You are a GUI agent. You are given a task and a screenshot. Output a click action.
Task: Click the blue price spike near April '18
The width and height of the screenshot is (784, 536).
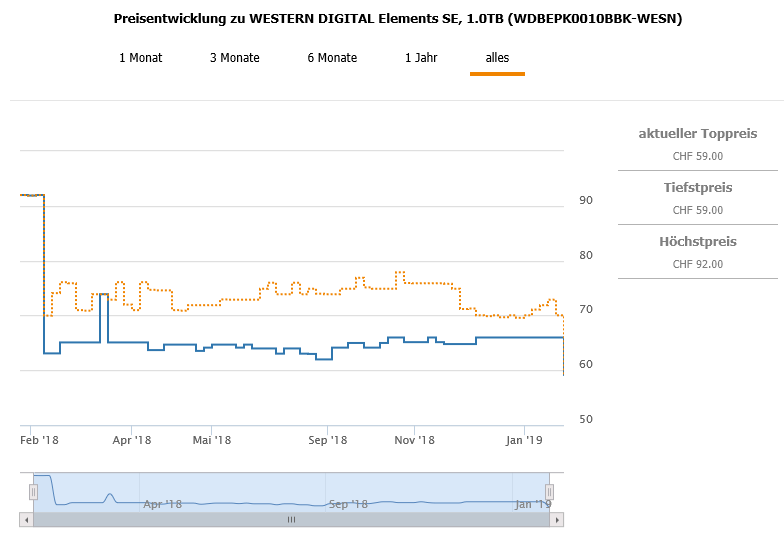[x=104, y=296]
